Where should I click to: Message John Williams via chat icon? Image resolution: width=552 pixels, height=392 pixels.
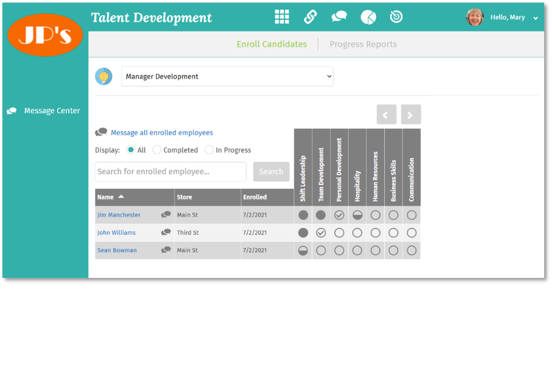(166, 232)
